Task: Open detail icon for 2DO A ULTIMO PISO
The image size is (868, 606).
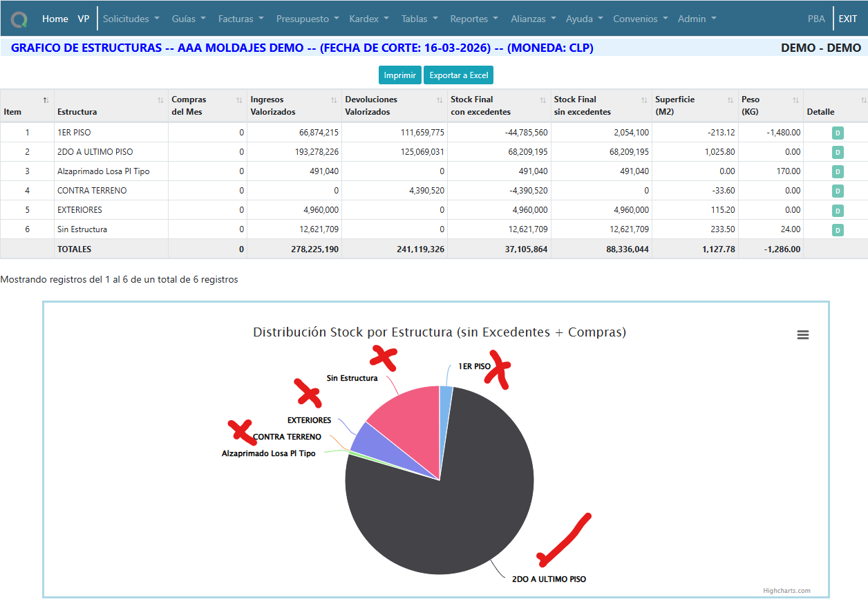Action: 837,152
